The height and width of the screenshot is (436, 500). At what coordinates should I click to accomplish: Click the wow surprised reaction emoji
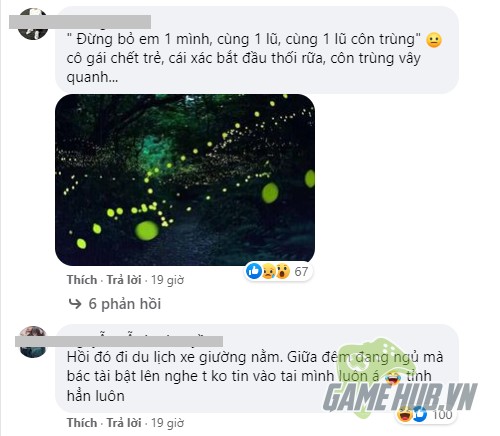[282, 271]
